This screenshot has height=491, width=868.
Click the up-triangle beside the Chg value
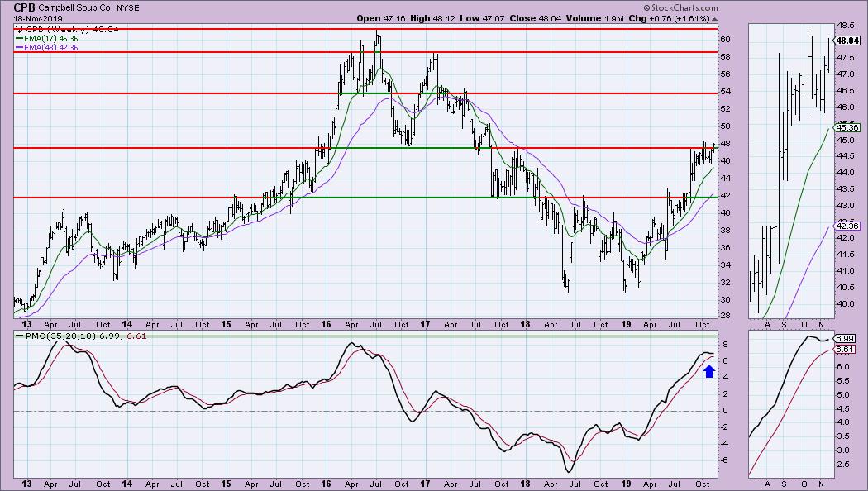point(715,19)
